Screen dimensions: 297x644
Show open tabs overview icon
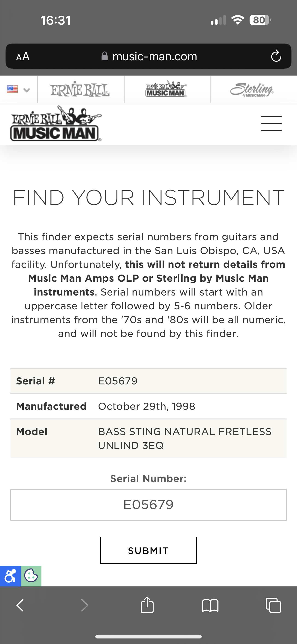[273, 605]
